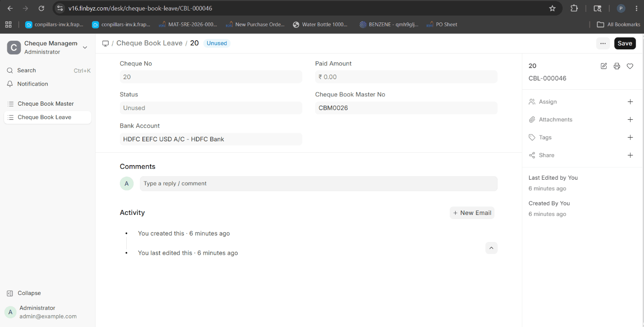Click the Administrator user avatar at bottom
The height and width of the screenshot is (327, 644).
pos(11,312)
